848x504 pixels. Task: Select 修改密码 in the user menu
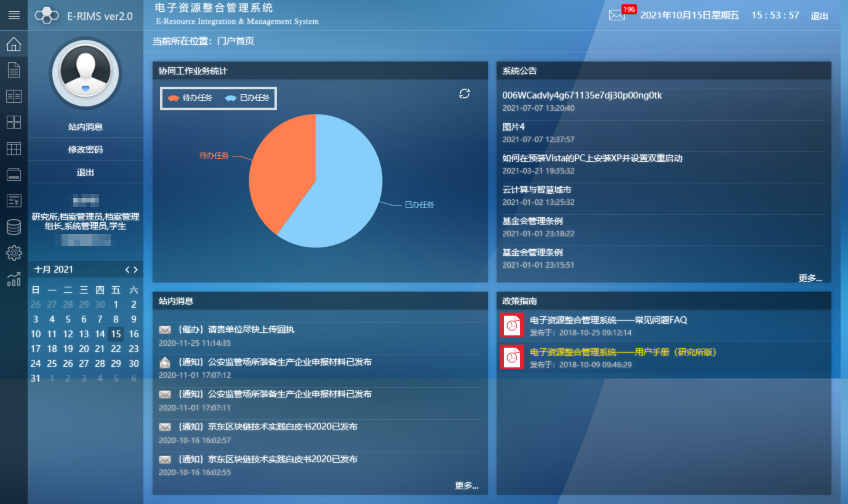click(86, 150)
